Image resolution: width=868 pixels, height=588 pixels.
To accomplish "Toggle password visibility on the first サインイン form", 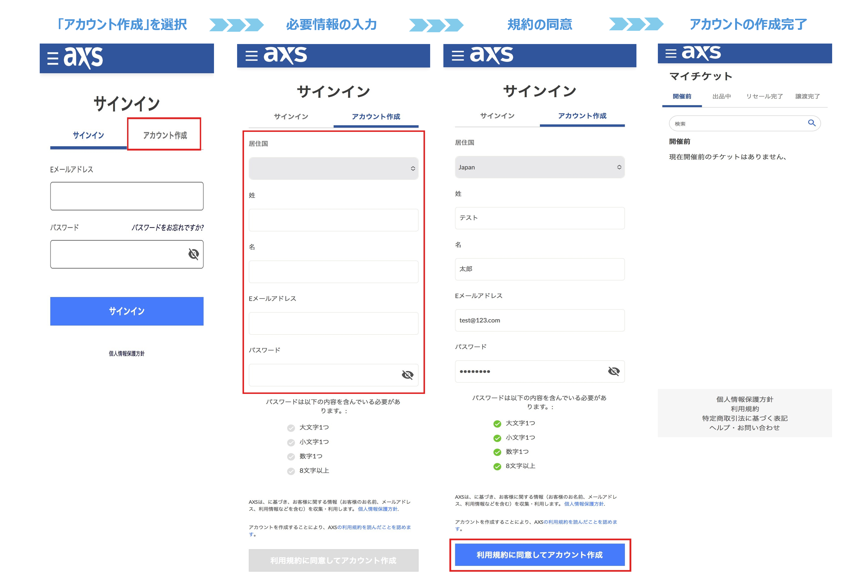I will pos(193,254).
